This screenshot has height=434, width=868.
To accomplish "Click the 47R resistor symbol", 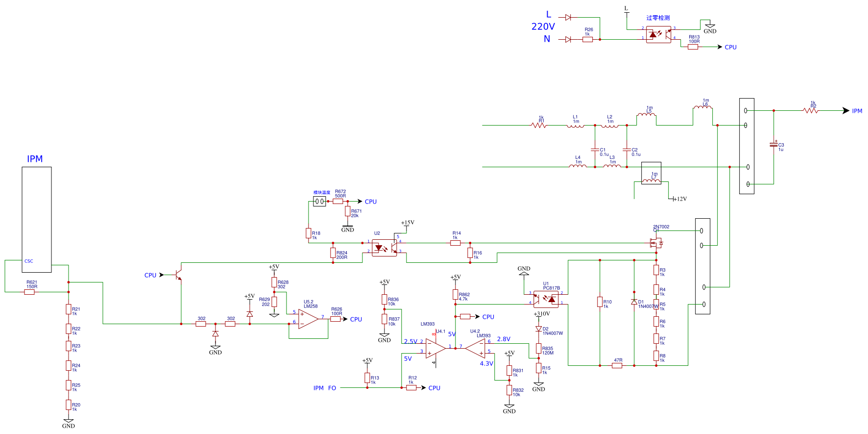I will 617,366.
